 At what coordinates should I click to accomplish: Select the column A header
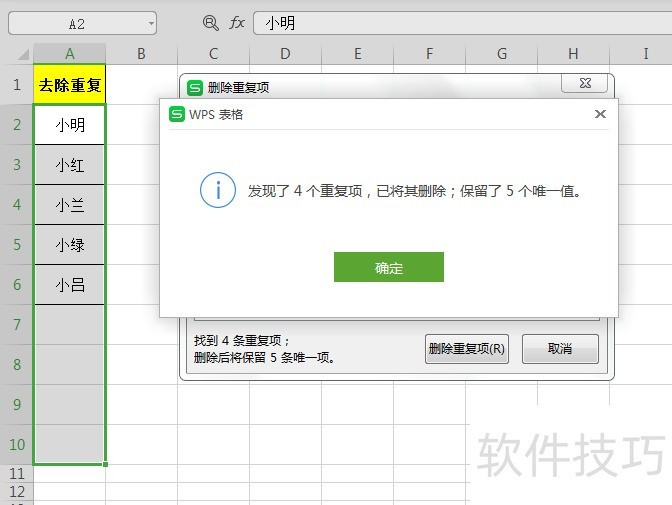69,53
